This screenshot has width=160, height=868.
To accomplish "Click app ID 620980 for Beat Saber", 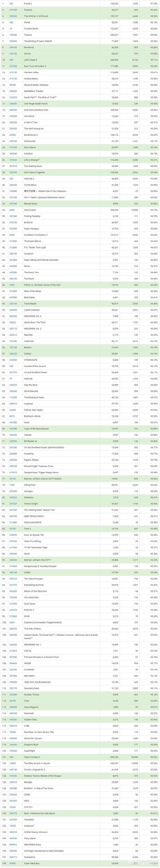I will pyautogui.click(x=13, y=297).
